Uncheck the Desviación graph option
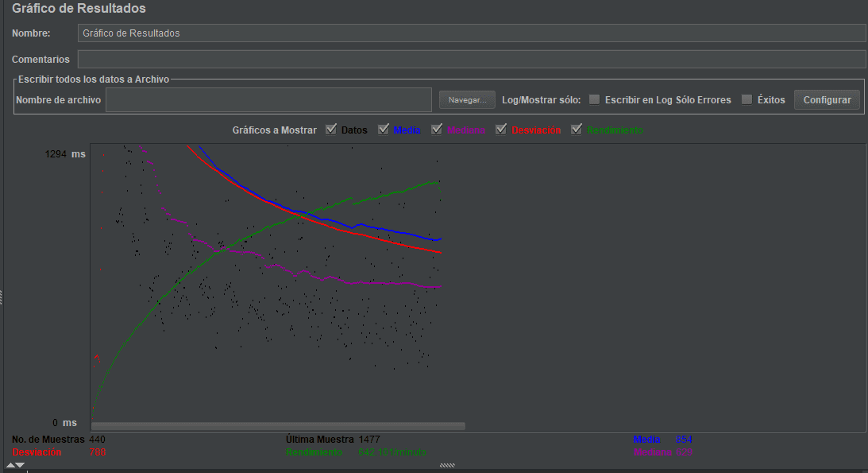The height and width of the screenshot is (473, 868). click(x=501, y=129)
